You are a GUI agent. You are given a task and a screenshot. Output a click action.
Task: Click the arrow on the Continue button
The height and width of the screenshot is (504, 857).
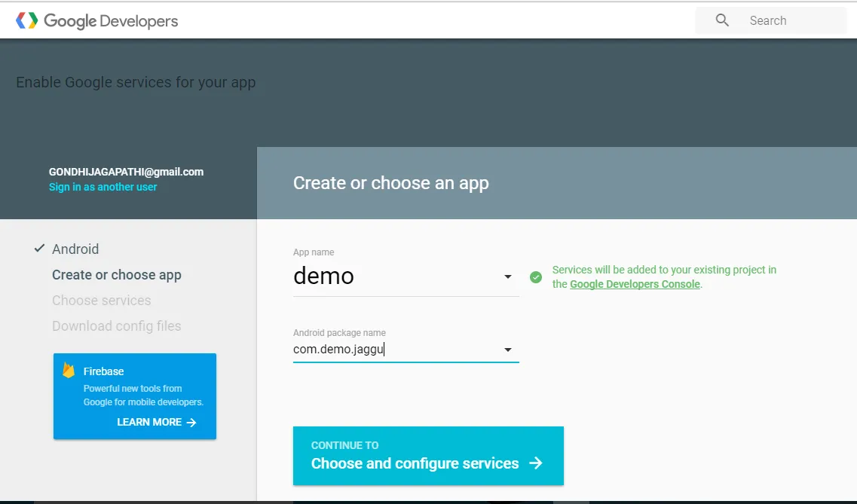(536, 463)
